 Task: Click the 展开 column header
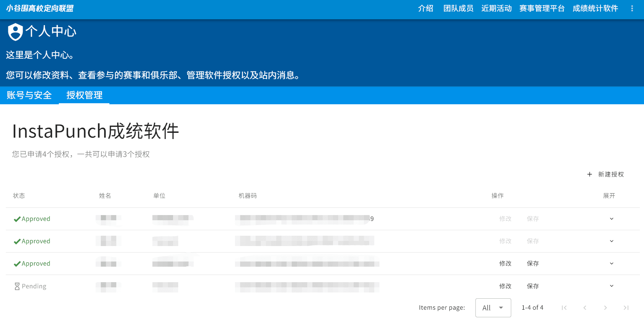point(609,196)
